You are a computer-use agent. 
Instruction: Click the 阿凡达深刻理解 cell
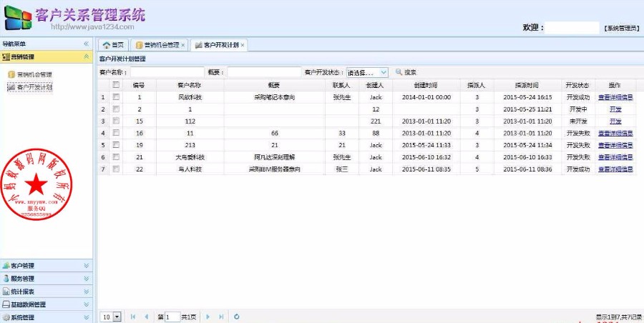[274, 157]
